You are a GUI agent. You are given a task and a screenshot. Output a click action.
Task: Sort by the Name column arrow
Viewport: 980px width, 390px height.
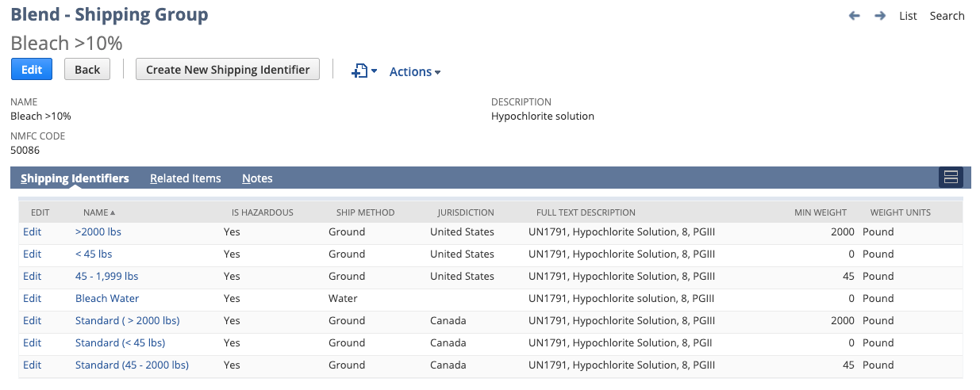(x=113, y=213)
